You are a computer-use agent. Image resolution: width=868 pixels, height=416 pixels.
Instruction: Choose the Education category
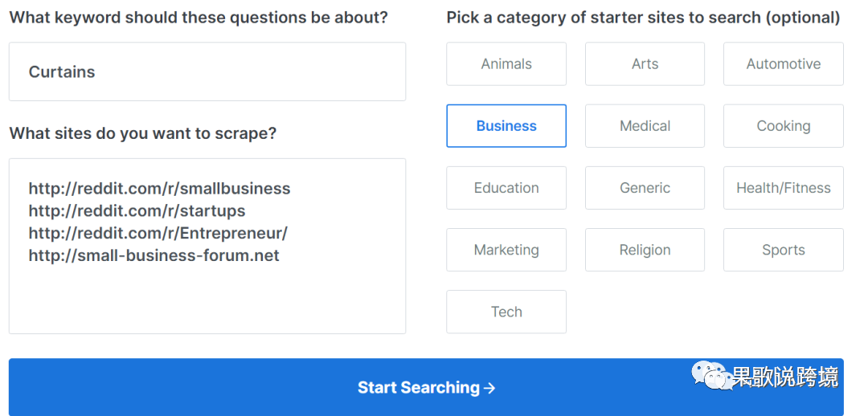click(x=506, y=188)
